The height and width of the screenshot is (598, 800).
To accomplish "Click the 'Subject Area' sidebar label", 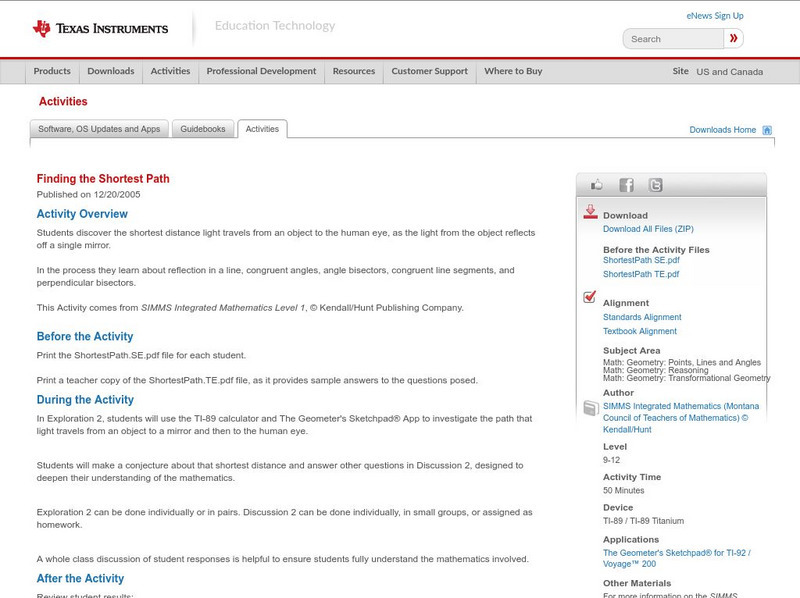I will point(632,351).
